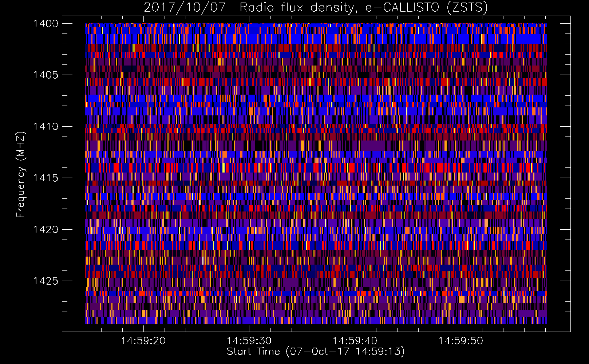Click the 14:59:40 time tick label
The height and width of the screenshot is (364, 589).
pos(355,341)
